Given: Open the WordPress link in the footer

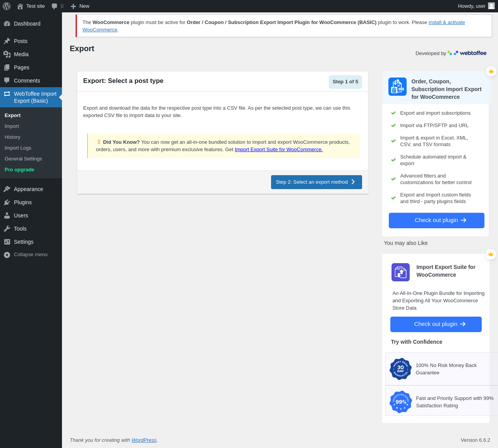Looking at the screenshot, I should click(144, 440).
